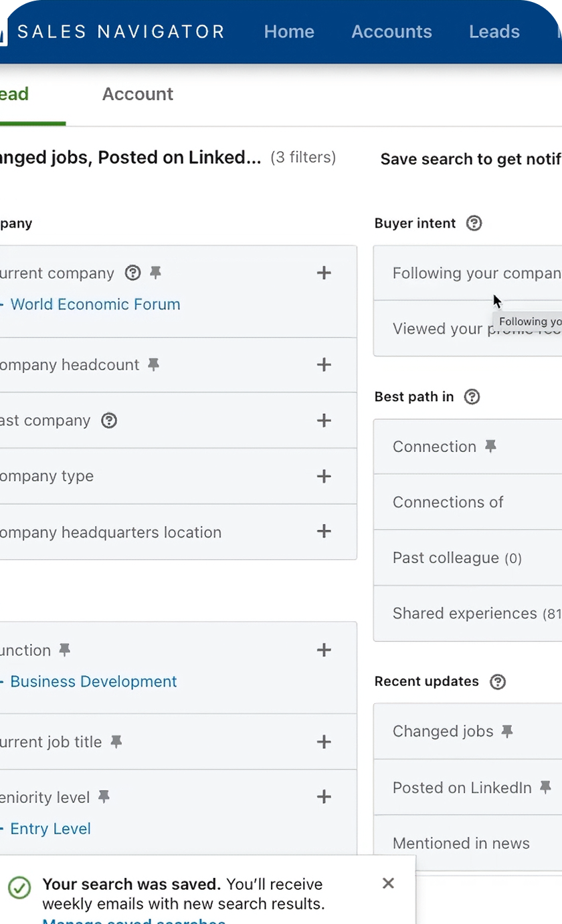
Task: Click the help icon beside Past company
Action: (108, 421)
